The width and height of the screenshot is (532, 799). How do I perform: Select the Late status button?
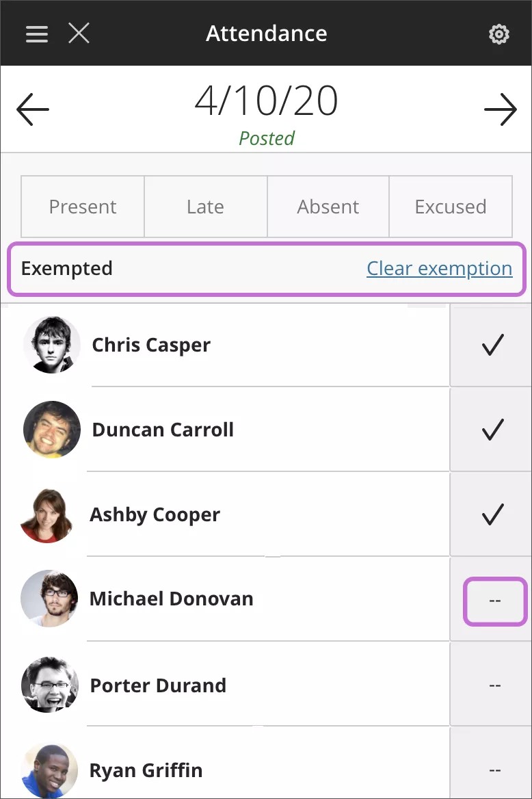[205, 207]
